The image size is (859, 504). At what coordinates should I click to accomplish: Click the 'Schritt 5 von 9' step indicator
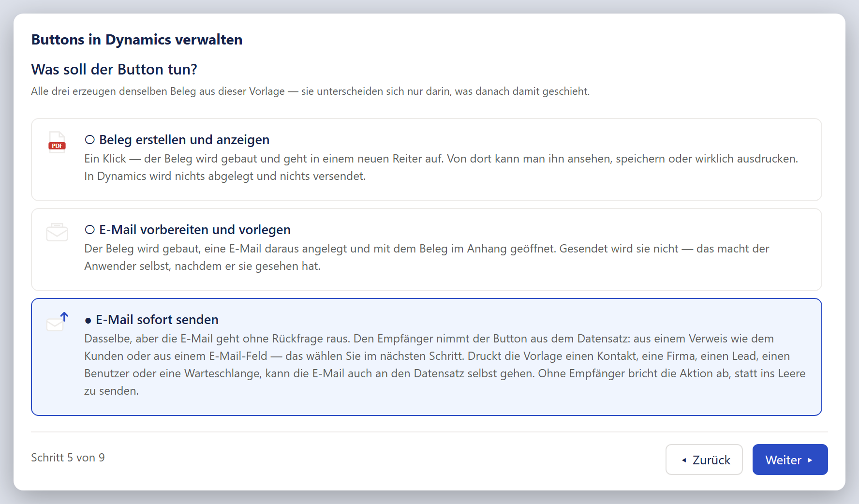point(68,458)
